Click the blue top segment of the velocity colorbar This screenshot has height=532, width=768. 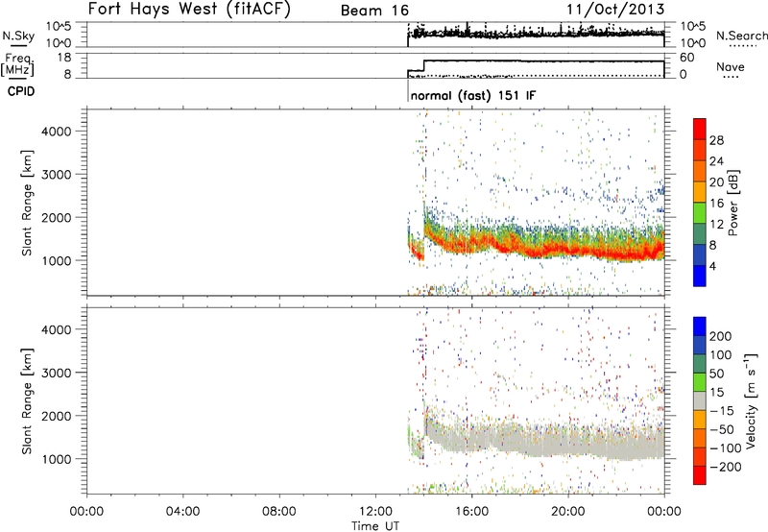pos(700,326)
